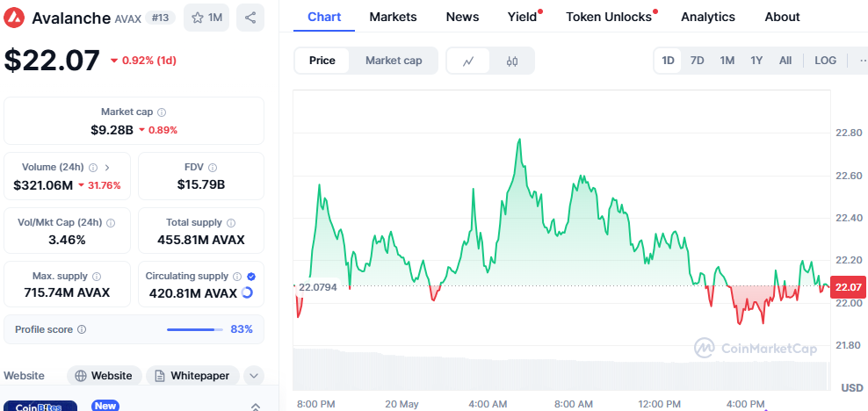Open the Chart tab
This screenshot has height=411, width=868.
click(x=324, y=18)
